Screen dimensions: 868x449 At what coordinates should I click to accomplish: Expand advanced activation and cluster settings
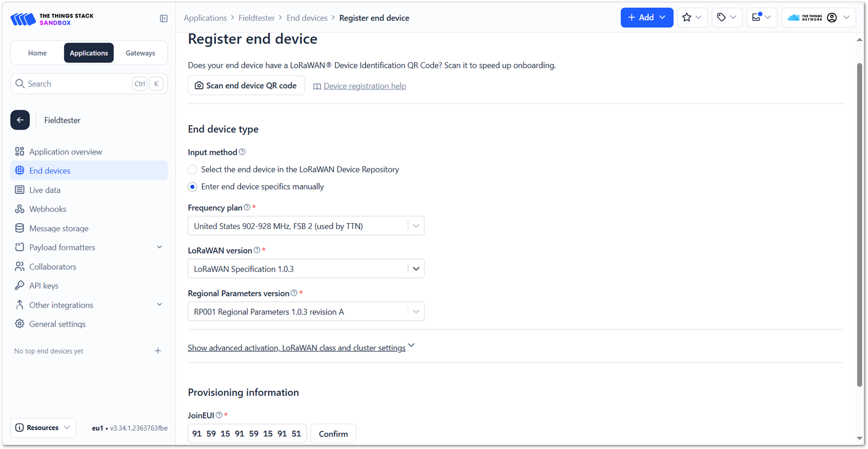(x=301, y=348)
